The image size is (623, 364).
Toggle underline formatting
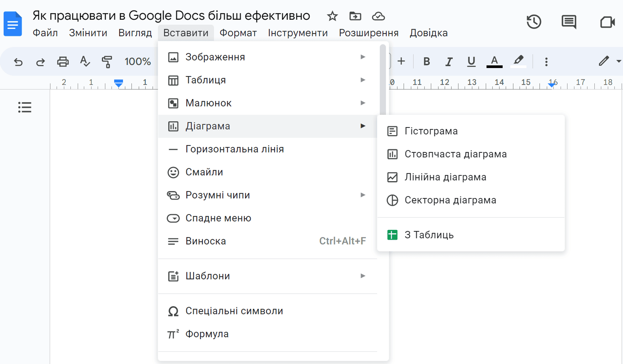[x=471, y=61]
